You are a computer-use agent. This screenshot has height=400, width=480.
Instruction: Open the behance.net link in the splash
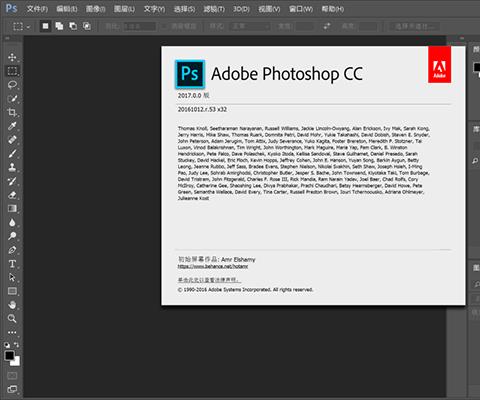[213, 266]
